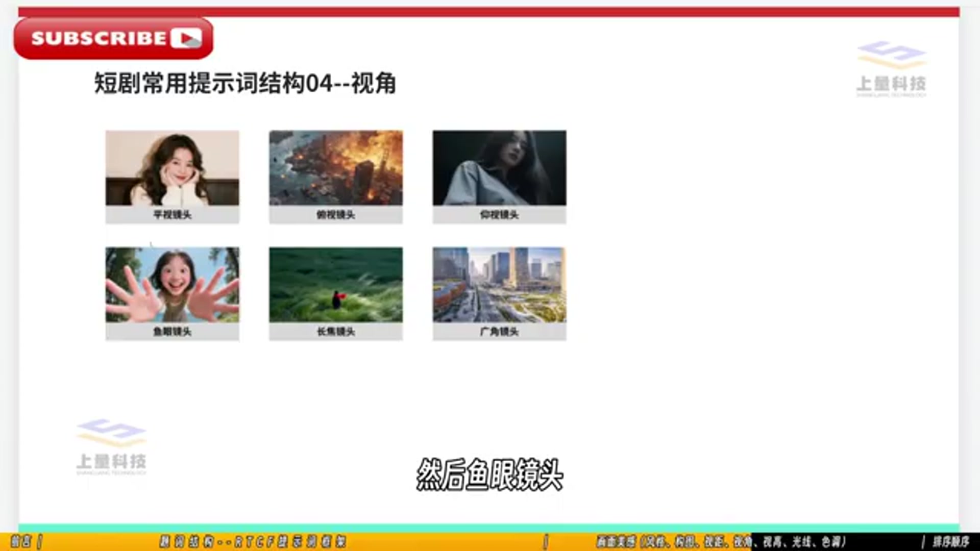The image size is (980, 551).
Task: Open the 鱼眼镜头 girl with outstretched hands thumbnail
Action: [x=172, y=285]
